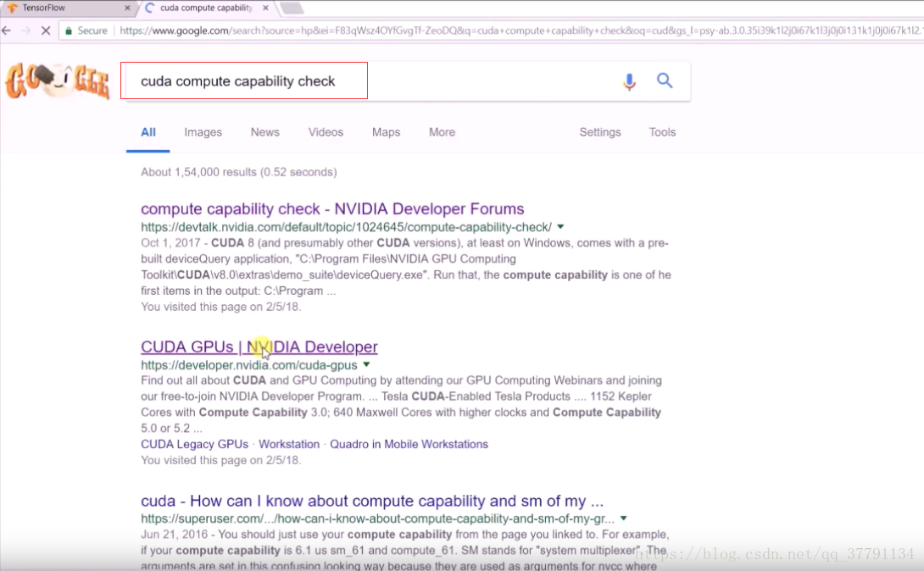Viewport: 924px width, 571px height.
Task: Open search Settings menu
Action: point(600,132)
